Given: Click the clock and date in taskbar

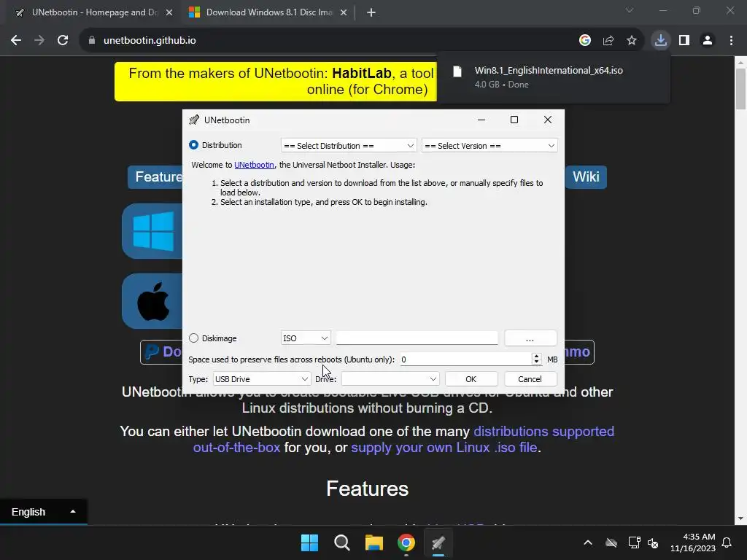Looking at the screenshot, I should [x=693, y=542].
